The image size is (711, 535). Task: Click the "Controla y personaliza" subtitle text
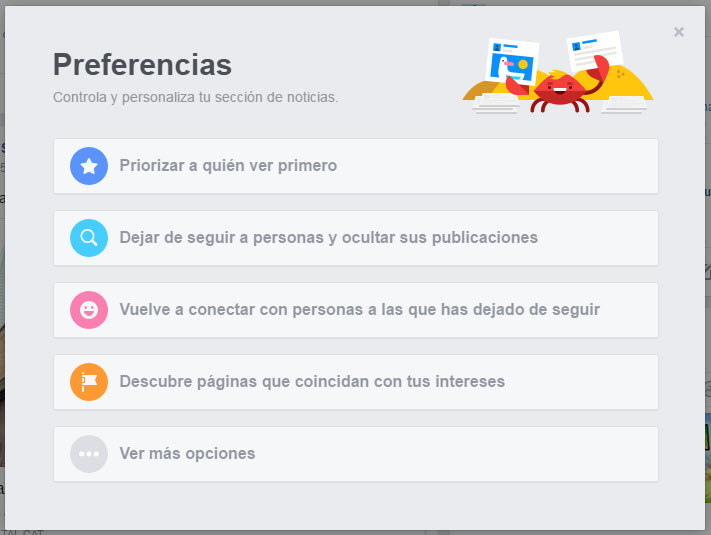click(195, 98)
